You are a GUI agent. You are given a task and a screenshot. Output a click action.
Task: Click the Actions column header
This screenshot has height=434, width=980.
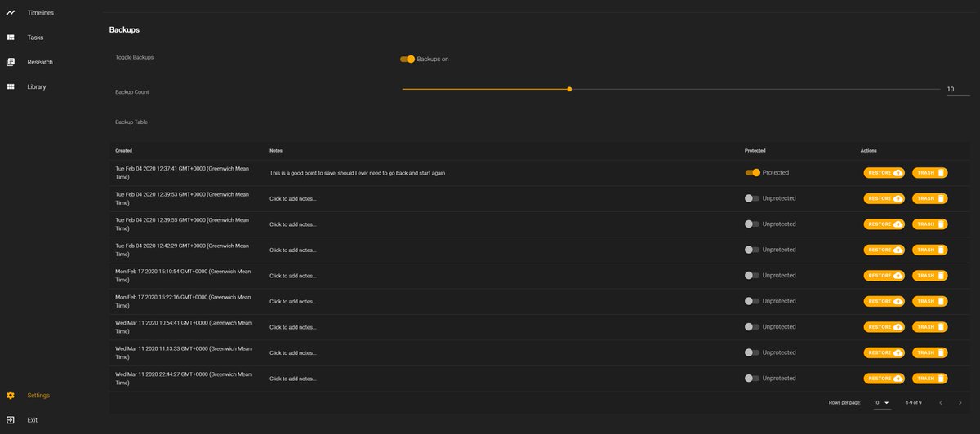(869, 151)
